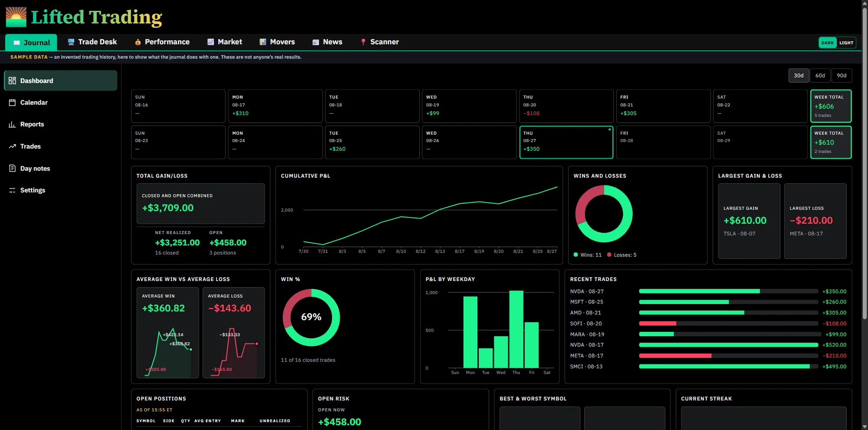Screen dimensions: 868x430
Task: Click the Trades trend arrow icon
Action: point(12,146)
